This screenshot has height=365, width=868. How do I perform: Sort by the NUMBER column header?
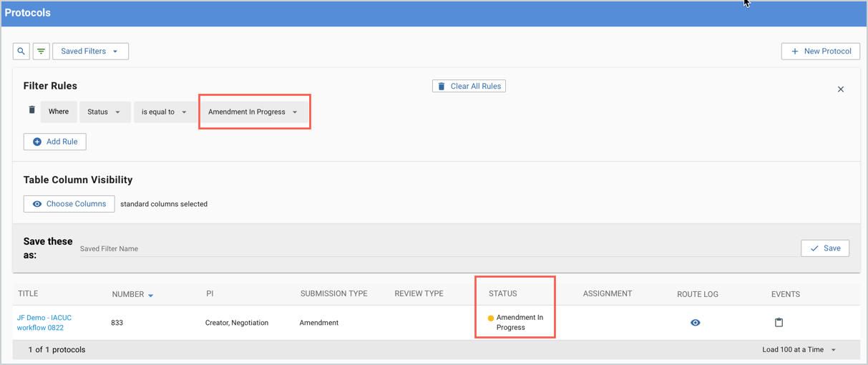coord(128,294)
